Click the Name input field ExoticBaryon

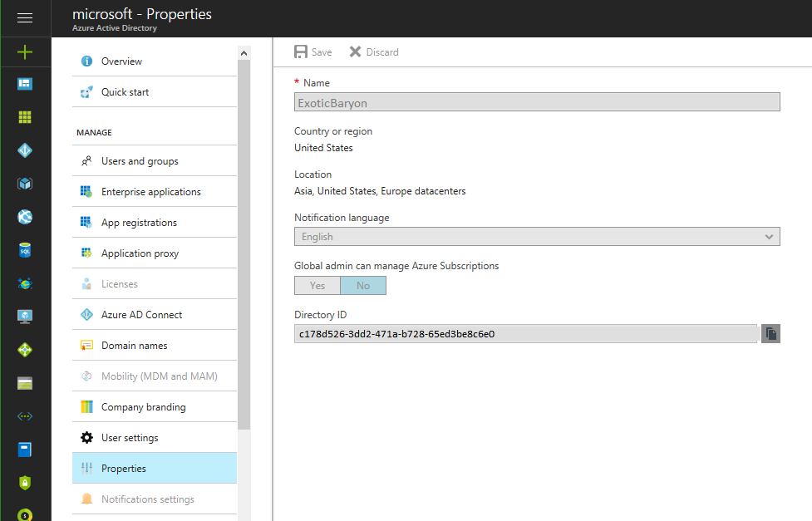pyautogui.click(x=537, y=102)
